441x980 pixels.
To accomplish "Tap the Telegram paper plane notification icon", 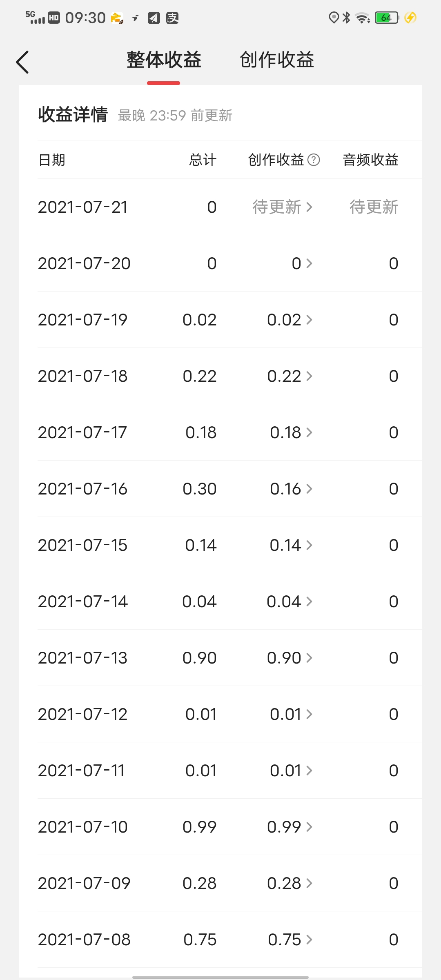I will pyautogui.click(x=154, y=18).
